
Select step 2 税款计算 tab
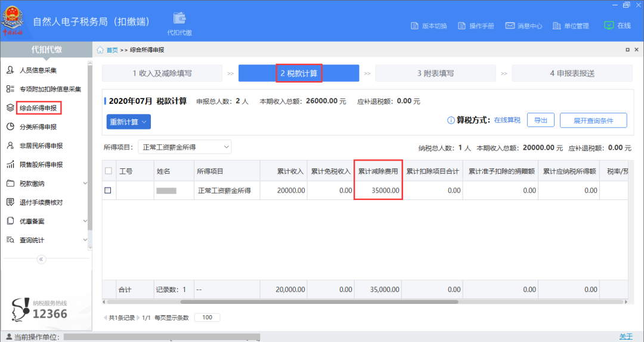(x=299, y=73)
